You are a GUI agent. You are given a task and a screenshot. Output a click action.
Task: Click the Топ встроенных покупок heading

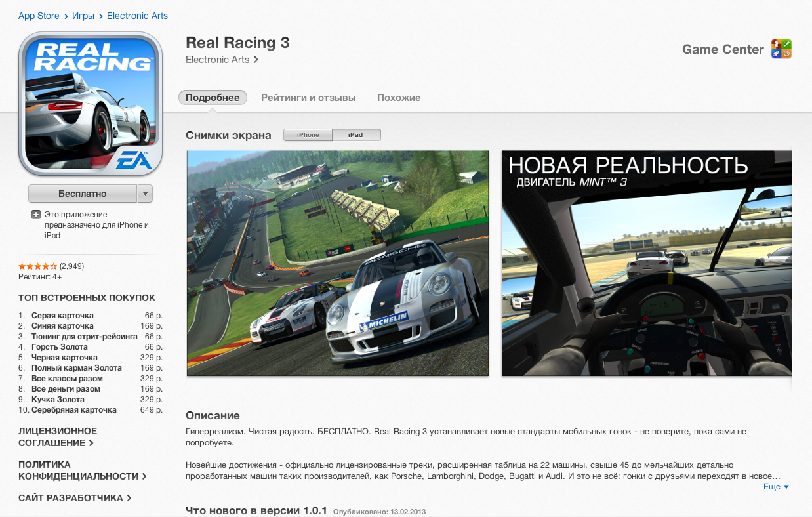coord(87,298)
